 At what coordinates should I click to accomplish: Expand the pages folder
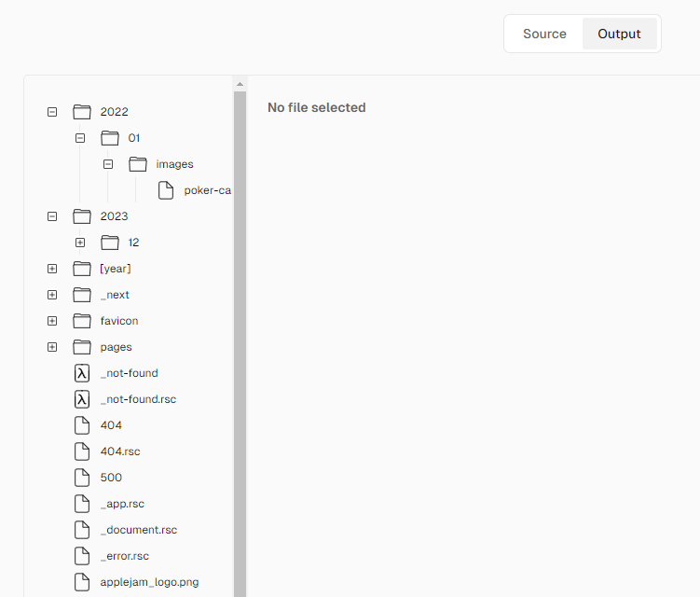52,347
